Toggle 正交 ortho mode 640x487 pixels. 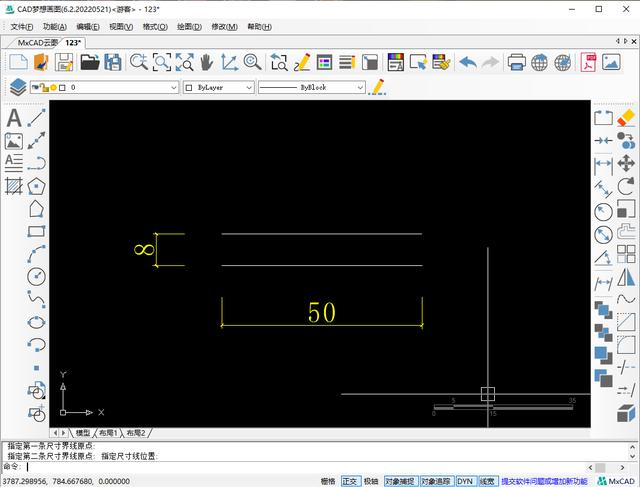[350, 481]
